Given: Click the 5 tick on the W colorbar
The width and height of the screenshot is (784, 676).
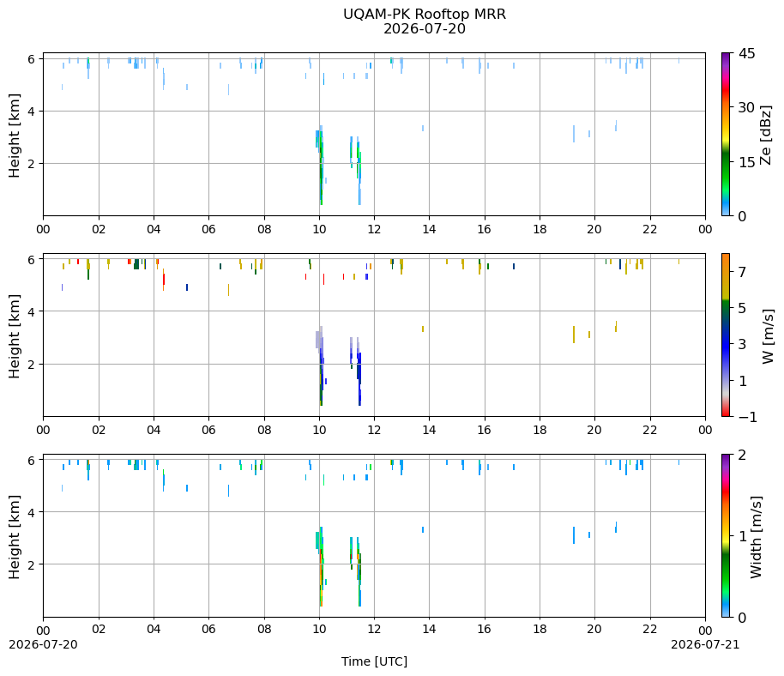Looking at the screenshot, I should click(742, 308).
